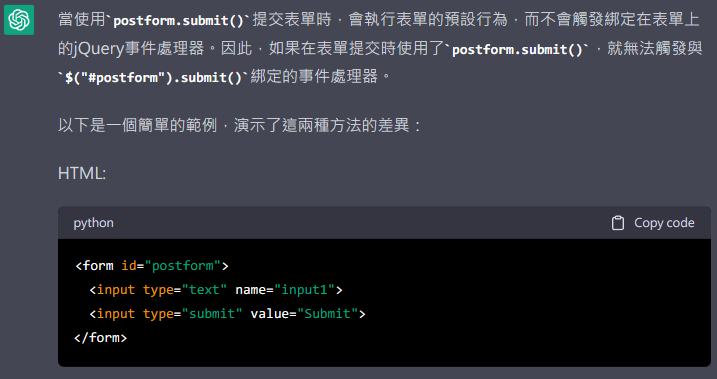Click the Copy code button
717x379 pixels.
pos(653,223)
